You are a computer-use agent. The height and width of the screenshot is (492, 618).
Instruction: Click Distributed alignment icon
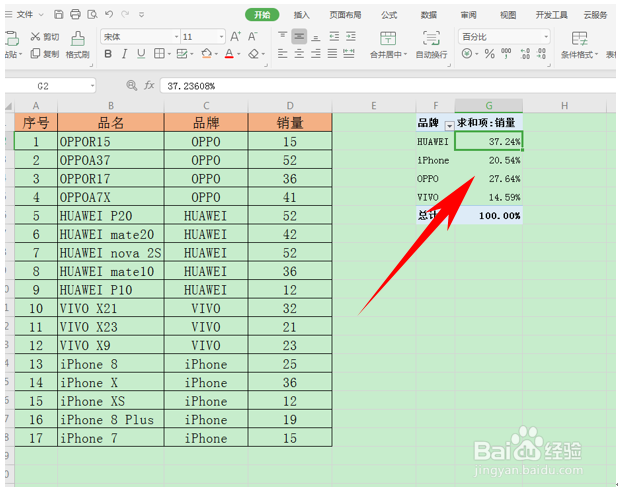(349, 54)
